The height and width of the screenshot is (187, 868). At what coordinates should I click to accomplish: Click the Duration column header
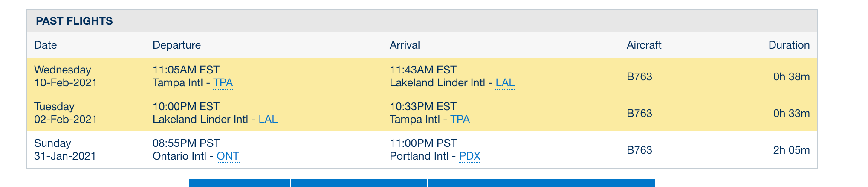point(789,45)
